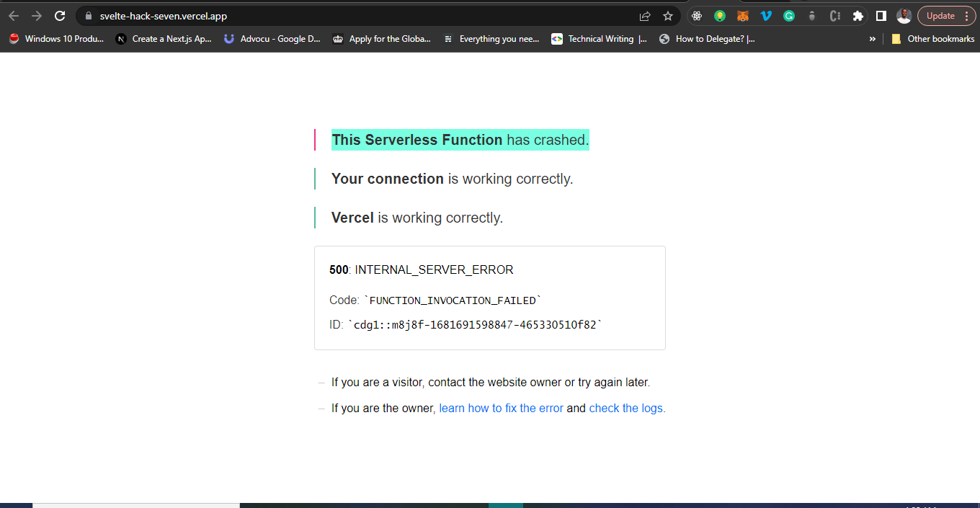The height and width of the screenshot is (508, 980).
Task: Open the Other bookmarks folder
Action: click(x=933, y=39)
